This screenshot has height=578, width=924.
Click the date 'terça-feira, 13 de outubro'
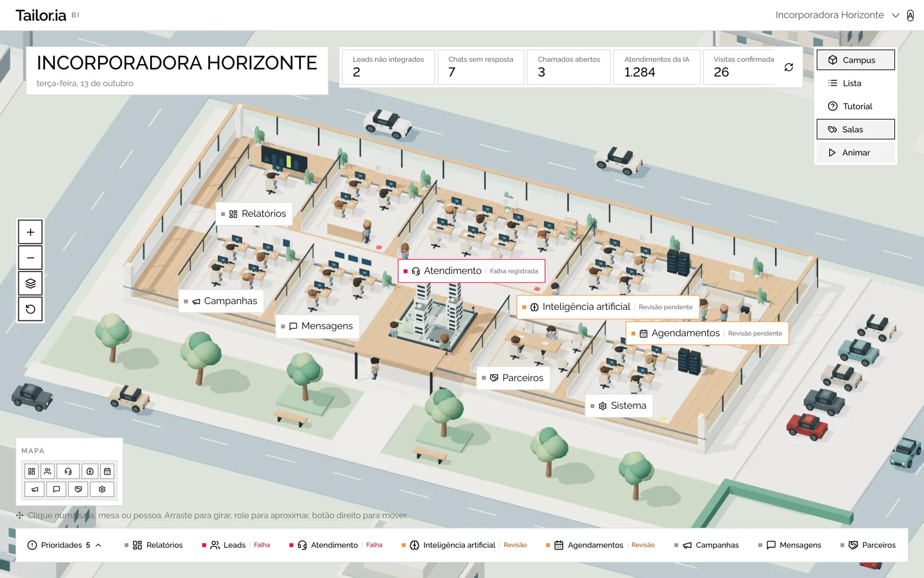(85, 83)
